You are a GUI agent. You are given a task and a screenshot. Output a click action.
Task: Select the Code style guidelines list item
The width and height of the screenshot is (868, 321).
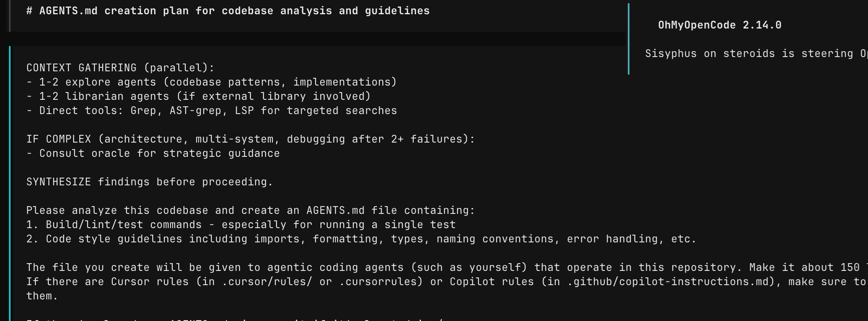[x=361, y=239]
